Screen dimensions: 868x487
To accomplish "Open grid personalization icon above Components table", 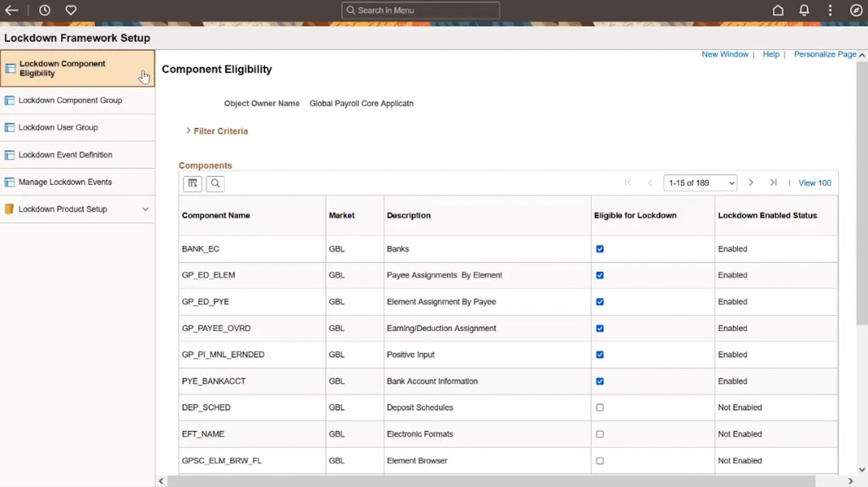I will pos(192,183).
